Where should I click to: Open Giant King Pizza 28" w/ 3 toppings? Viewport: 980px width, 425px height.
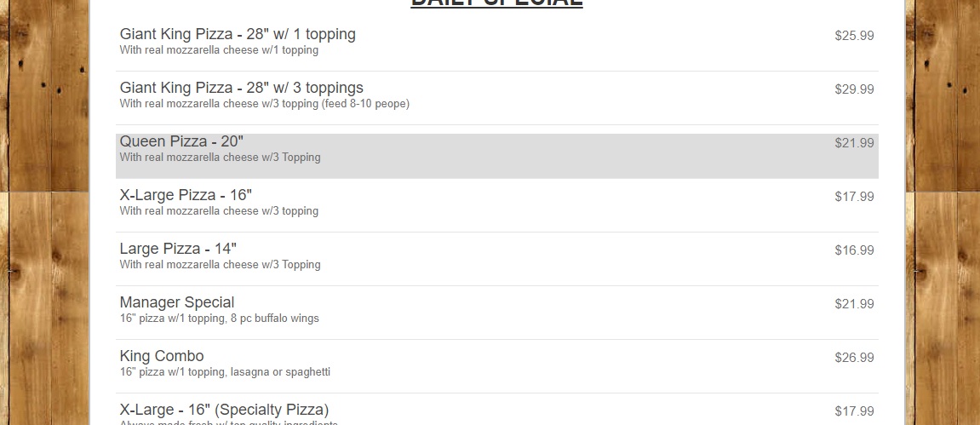coord(241,89)
